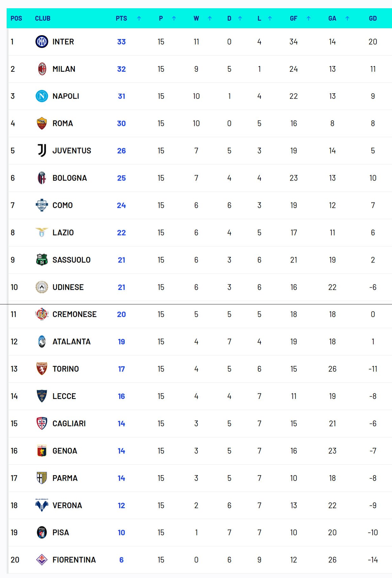Select the CLUB column header

pyautogui.click(x=42, y=18)
